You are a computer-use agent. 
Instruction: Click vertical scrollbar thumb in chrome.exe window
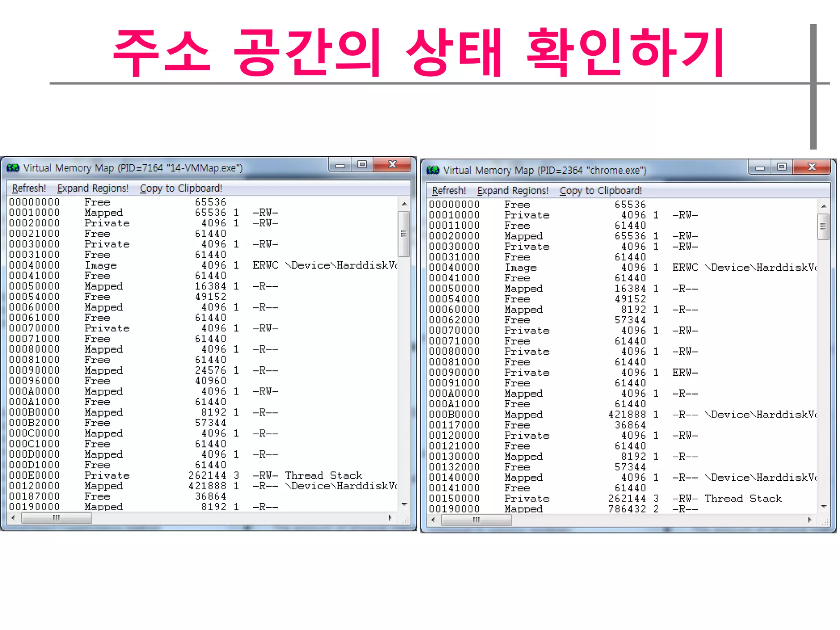pyautogui.click(x=824, y=226)
